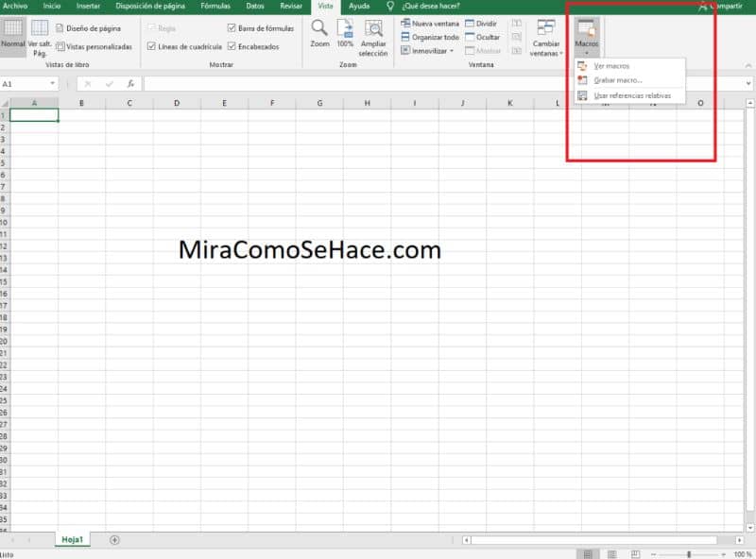The width and height of the screenshot is (756, 559).
Task: Click the zoom in plus button
Action: coord(724,554)
